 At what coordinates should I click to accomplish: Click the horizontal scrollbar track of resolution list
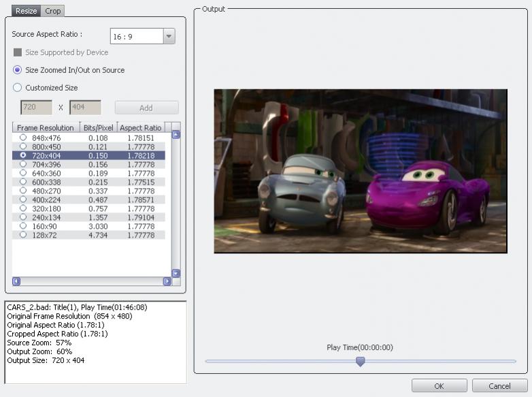pyautogui.click(x=92, y=281)
